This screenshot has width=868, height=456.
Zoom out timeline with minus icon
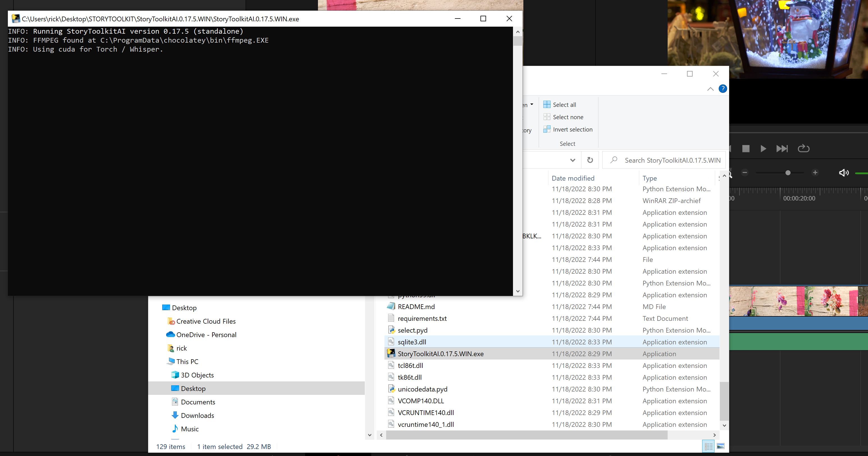pos(745,173)
